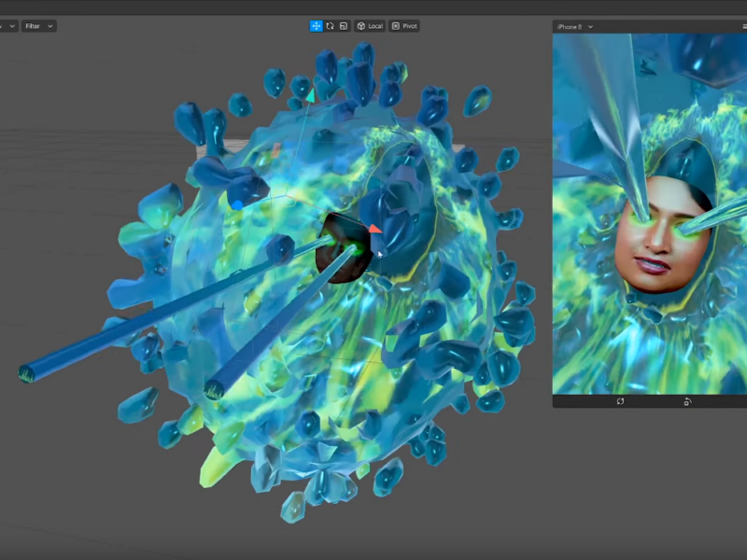
Task: Toggle the Pivot setting
Action: [410, 26]
